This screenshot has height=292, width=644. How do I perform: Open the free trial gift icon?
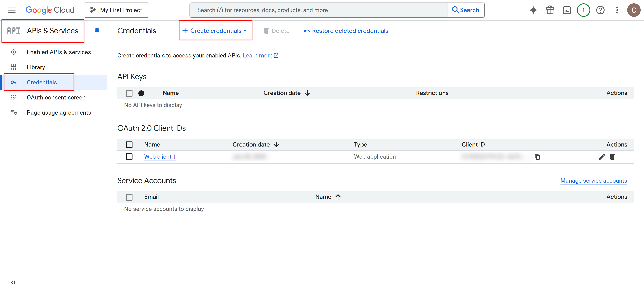coord(550,10)
